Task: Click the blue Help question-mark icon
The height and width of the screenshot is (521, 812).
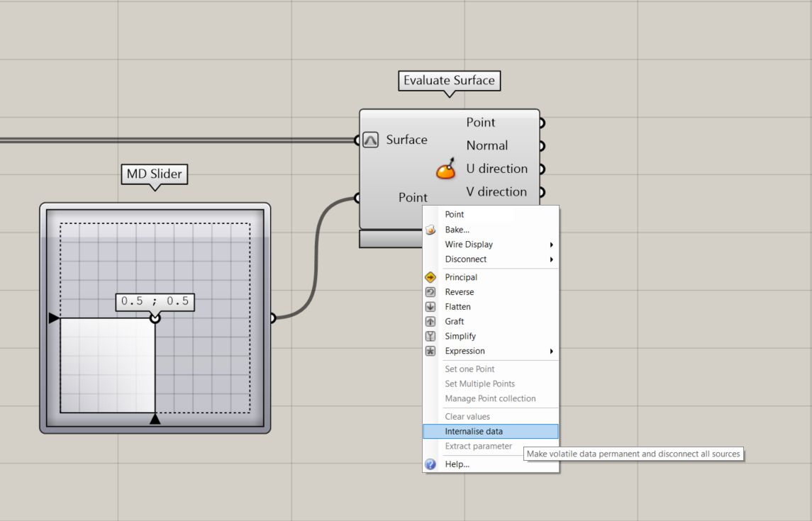Action: (x=430, y=464)
